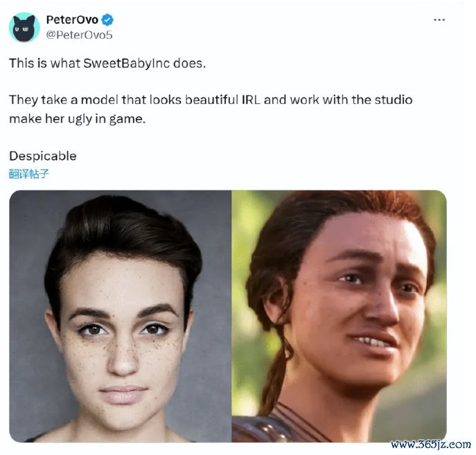Open the real-life model portrait photo

[x=121, y=316]
